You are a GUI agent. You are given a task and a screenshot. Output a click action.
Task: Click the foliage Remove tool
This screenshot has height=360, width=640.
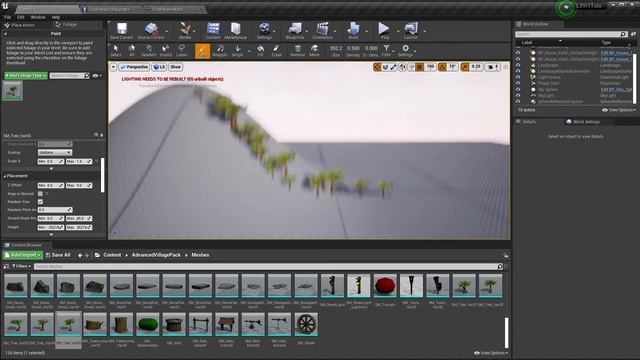298,51
